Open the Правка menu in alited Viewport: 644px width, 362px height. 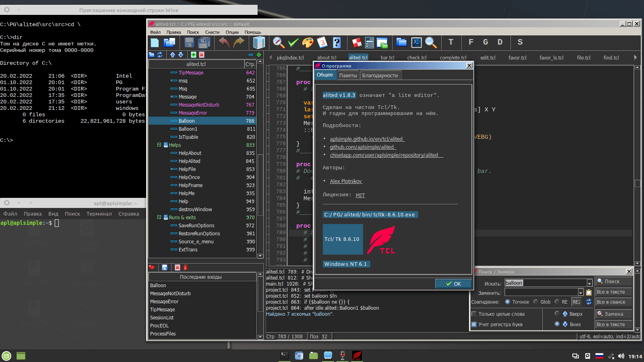click(x=174, y=32)
